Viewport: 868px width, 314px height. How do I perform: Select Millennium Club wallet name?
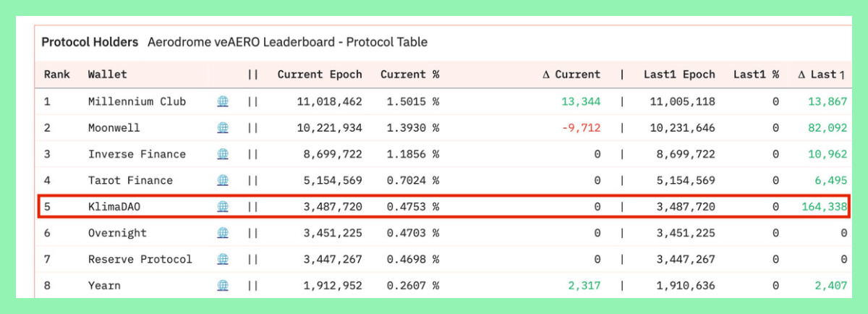(x=137, y=101)
